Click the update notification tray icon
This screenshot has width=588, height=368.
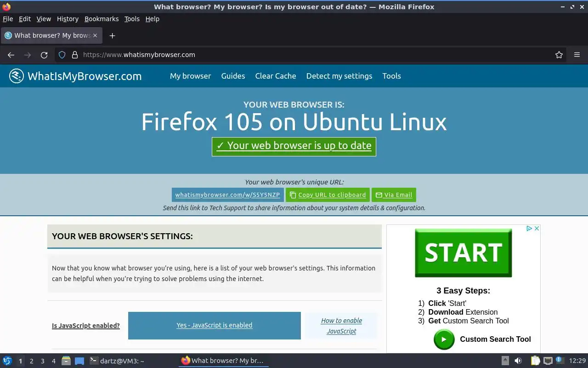pyautogui.click(x=559, y=360)
